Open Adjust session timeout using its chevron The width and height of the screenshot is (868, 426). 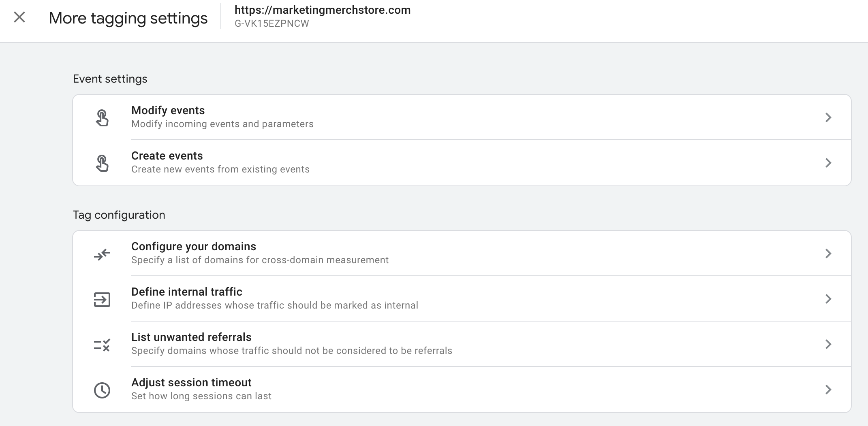[x=829, y=390]
